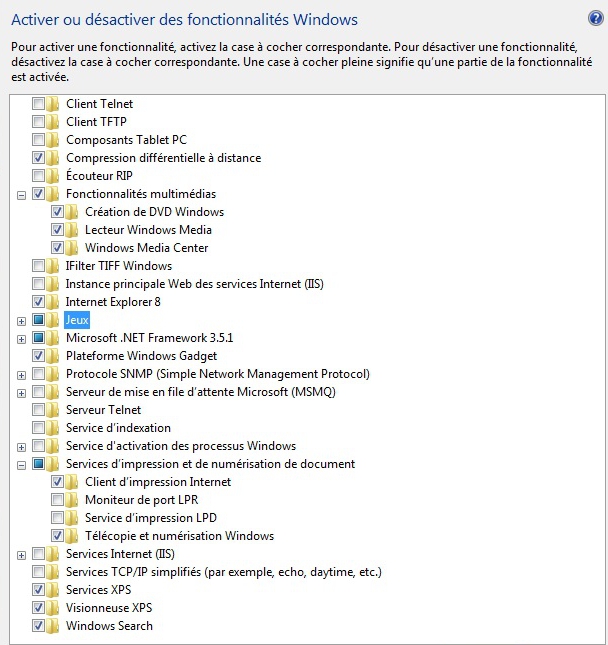
Task: Click the folder icon beside Client TFTP
Action: coord(53,122)
